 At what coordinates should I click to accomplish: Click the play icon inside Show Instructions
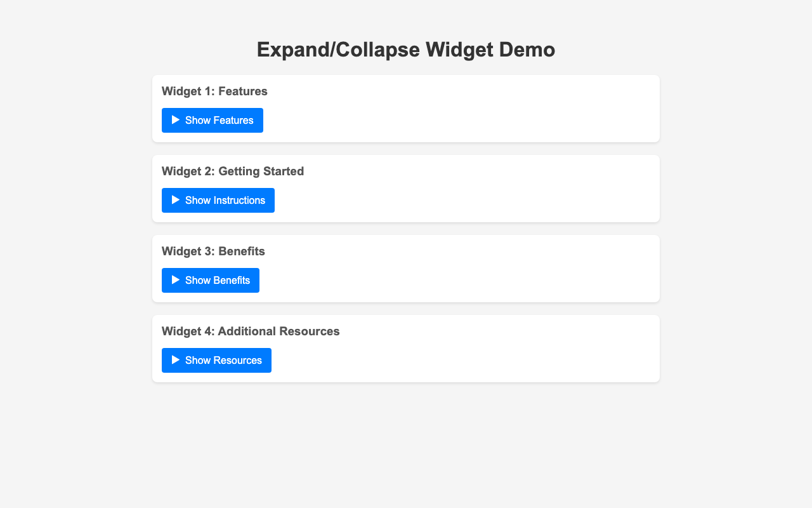[176, 200]
